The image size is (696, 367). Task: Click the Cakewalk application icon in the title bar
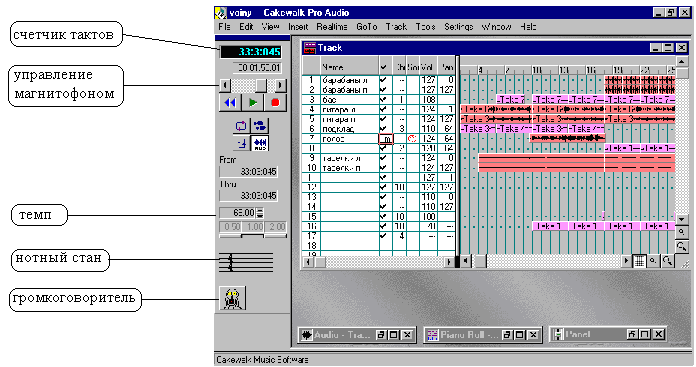pos(221,13)
